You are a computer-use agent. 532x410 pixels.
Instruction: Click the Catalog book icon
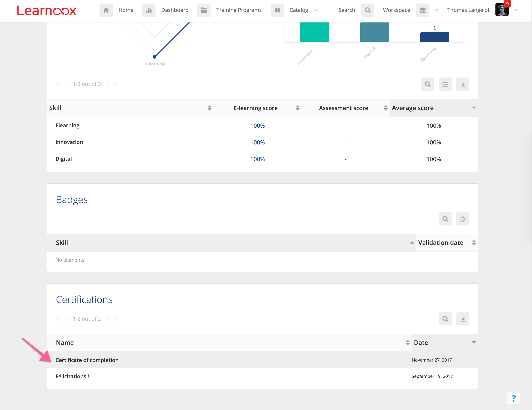(277, 10)
